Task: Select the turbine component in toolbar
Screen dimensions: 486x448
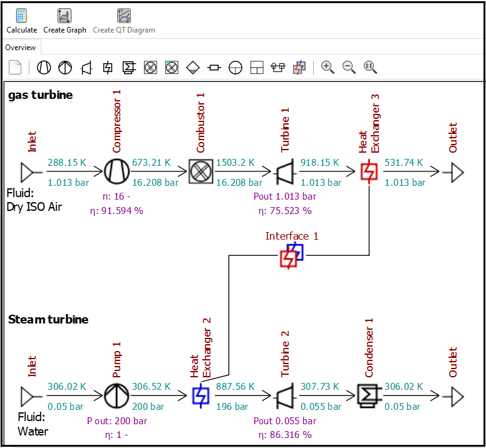Action: (86, 68)
